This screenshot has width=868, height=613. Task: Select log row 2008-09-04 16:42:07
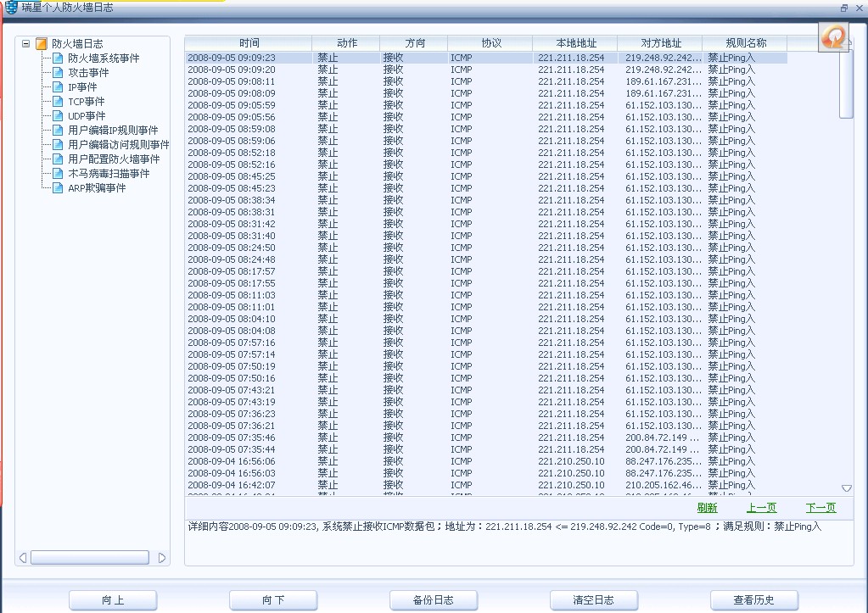coord(486,485)
